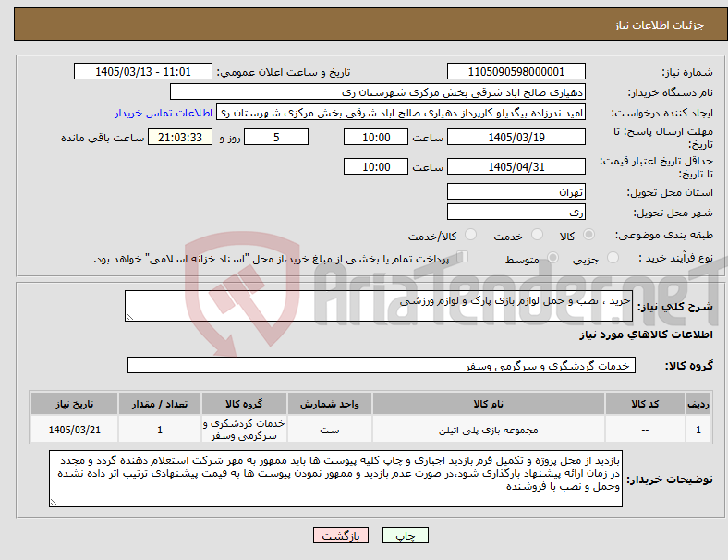Screen dimensions: 728x560
Task: Click the table cell خدمات گردشگری و سرگرمی وسفر
Action: 244,430
